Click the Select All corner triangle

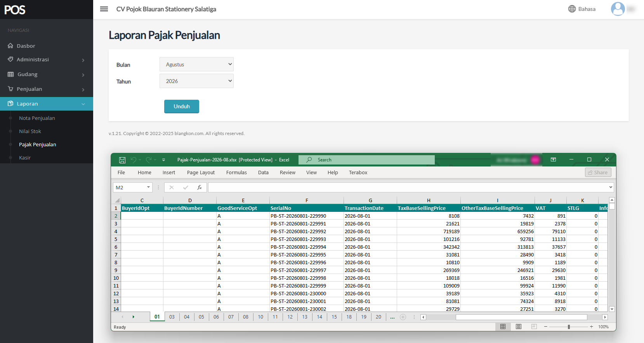[x=117, y=200]
